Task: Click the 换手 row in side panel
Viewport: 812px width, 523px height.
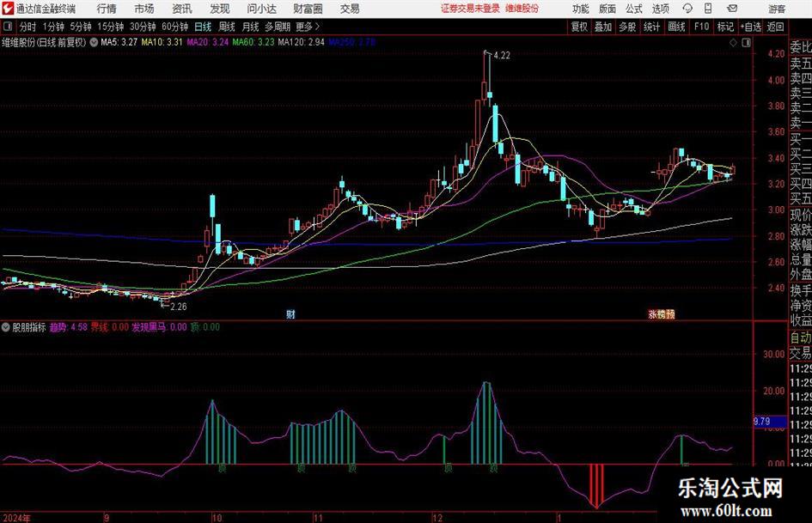Action: click(801, 290)
